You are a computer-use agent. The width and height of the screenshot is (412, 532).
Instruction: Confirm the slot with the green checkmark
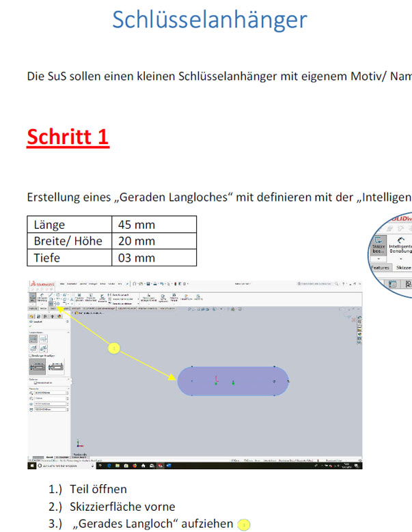coord(30,326)
